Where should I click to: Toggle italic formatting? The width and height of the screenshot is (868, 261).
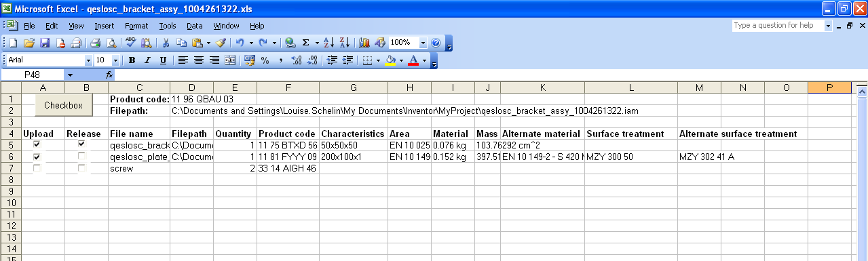147,60
